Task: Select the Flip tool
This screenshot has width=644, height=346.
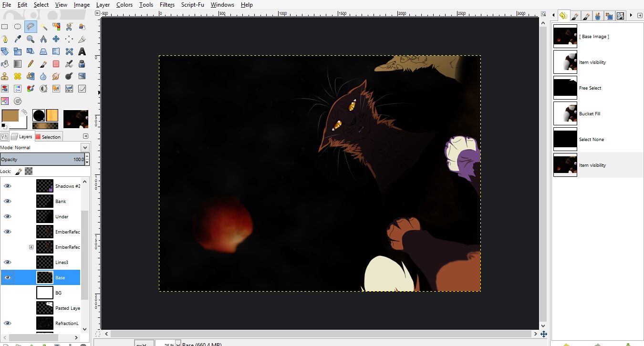Action: pyautogui.click(x=56, y=51)
